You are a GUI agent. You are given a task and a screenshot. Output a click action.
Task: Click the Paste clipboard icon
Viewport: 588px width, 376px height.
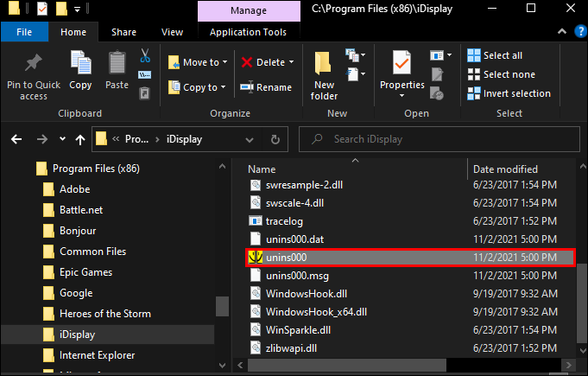pos(117,62)
